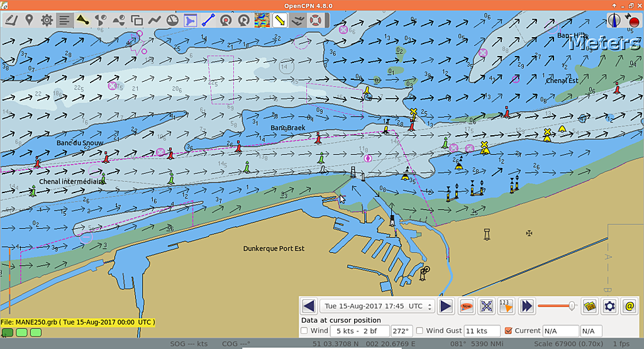Click the wind speed field '5 kts - 2 bf'
644x349 pixels.
[360, 331]
